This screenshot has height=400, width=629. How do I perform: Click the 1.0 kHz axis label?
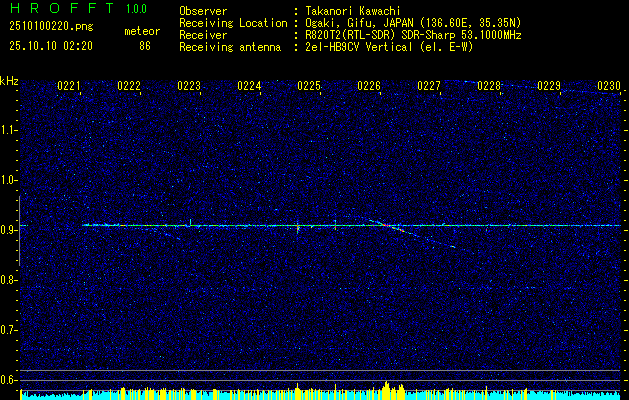[x=9, y=180]
